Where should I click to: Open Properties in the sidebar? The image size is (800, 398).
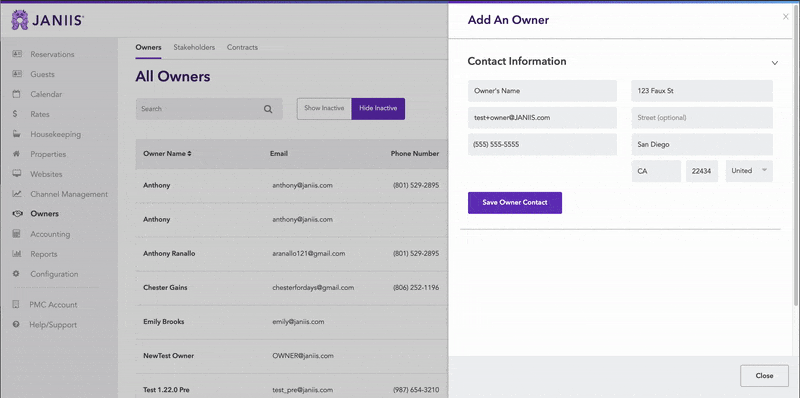[x=48, y=154]
